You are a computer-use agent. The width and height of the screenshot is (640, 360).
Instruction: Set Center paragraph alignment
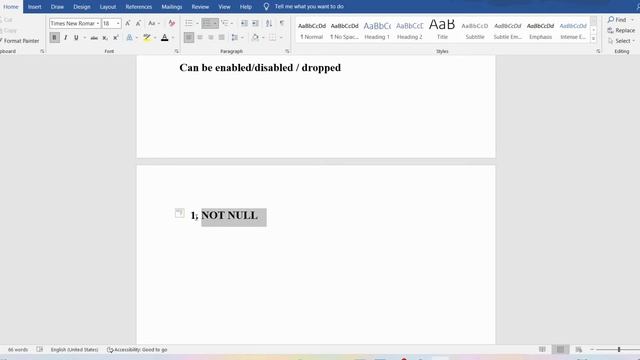(200, 38)
